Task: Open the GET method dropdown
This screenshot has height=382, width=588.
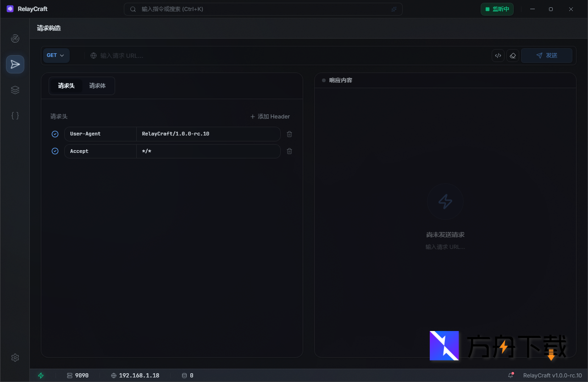Action: pyautogui.click(x=56, y=55)
